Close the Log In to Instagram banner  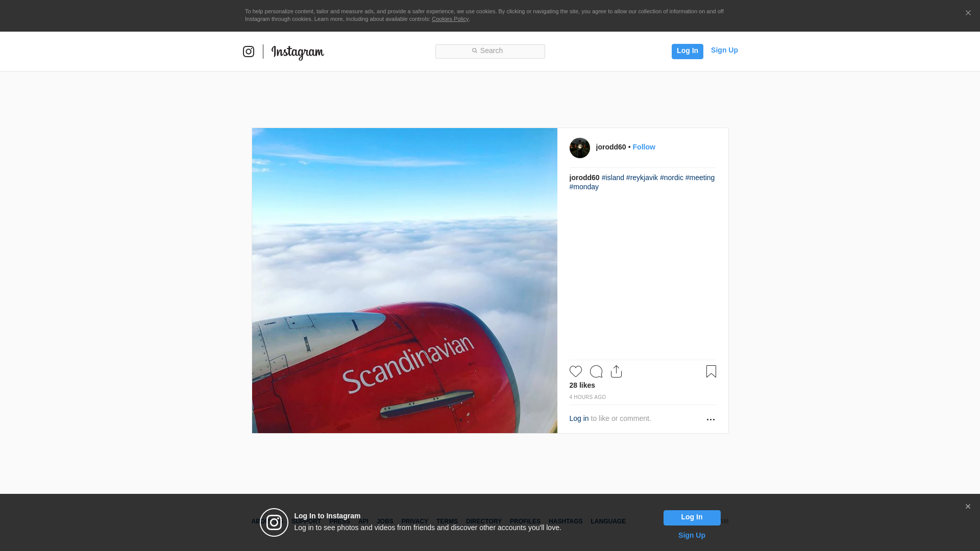pos(968,507)
